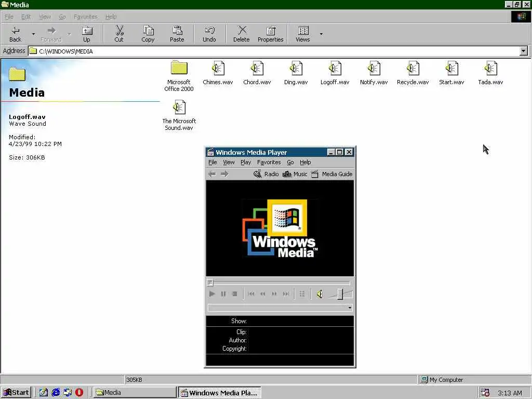Open the Media Guide in Media Player
Image resolution: width=532 pixels, height=399 pixels.
click(332, 174)
